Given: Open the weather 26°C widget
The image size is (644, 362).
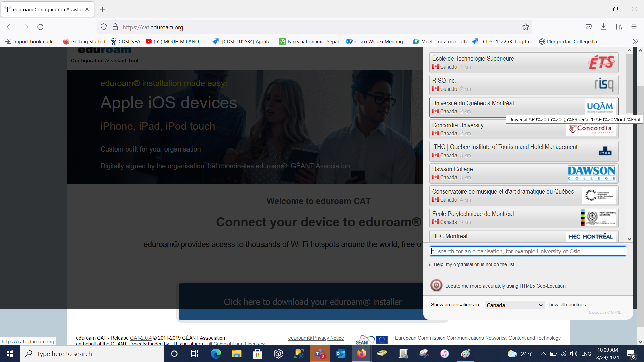Looking at the screenshot, I should click(521, 354).
